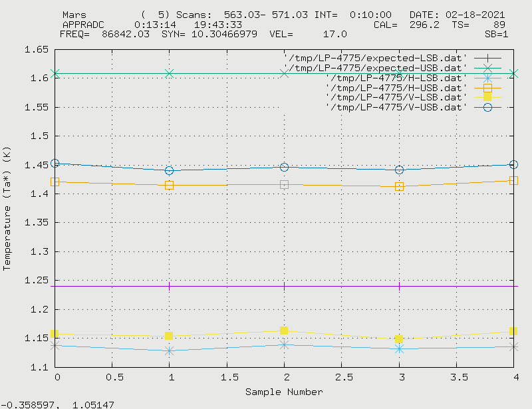
Task: Pick V-LSB yellow filled square at sample 0
Action: 55,334
